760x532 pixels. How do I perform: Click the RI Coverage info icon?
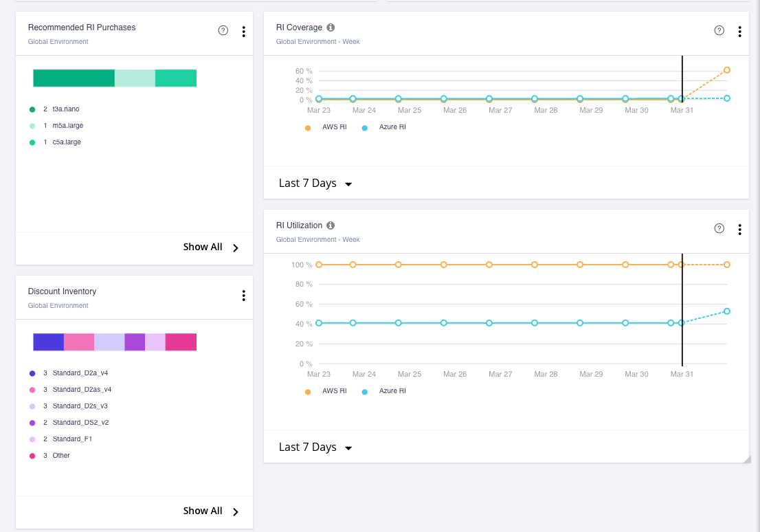pyautogui.click(x=331, y=27)
